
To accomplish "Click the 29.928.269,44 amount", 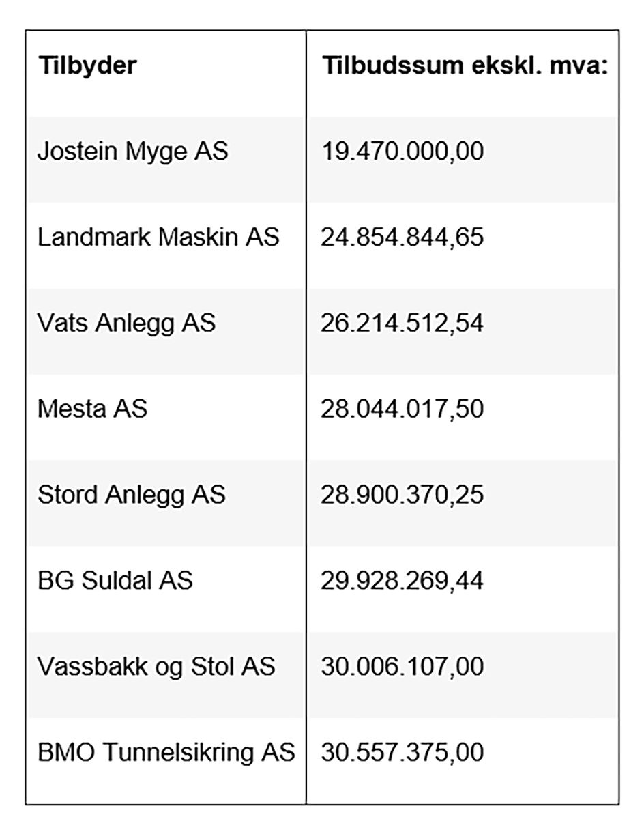I will click(402, 581).
